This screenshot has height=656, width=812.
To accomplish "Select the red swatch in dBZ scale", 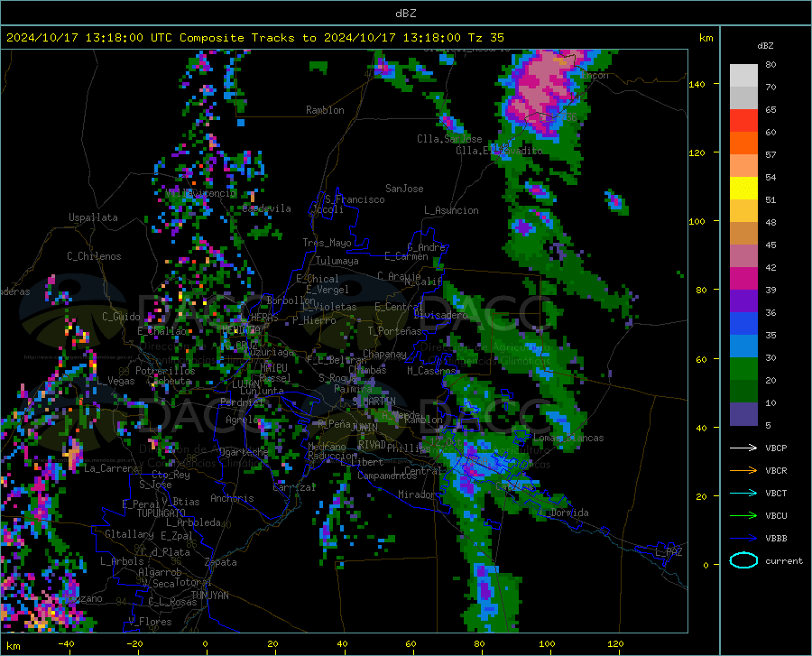I will 743,121.
